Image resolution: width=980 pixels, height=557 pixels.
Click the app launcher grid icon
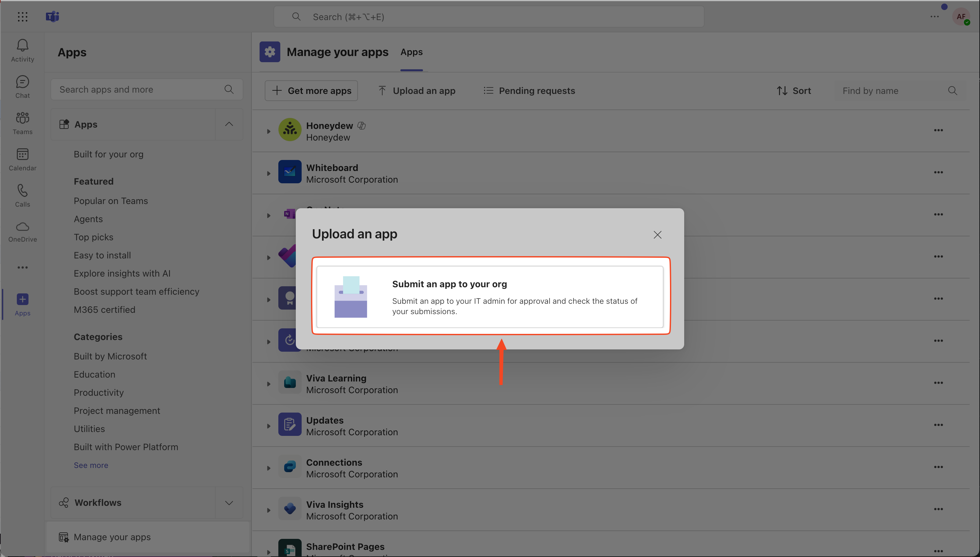pyautogui.click(x=23, y=17)
